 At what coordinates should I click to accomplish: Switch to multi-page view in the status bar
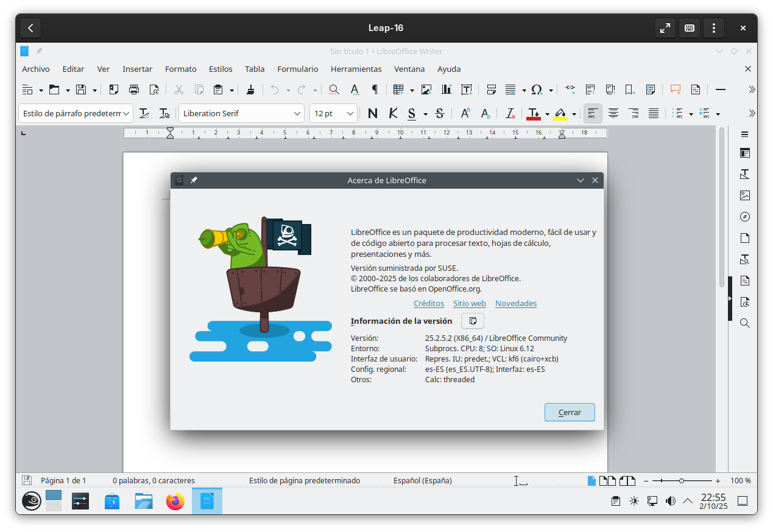point(607,480)
